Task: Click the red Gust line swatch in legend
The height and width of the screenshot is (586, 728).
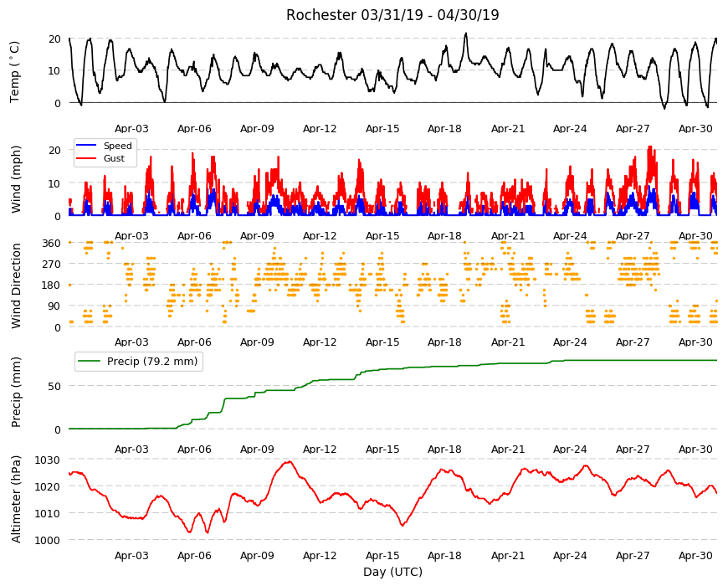Action: pyautogui.click(x=86, y=158)
